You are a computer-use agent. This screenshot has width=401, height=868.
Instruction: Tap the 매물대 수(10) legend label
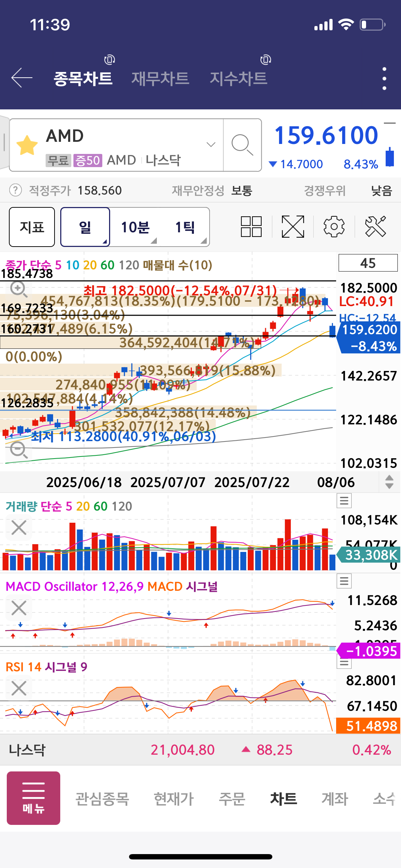pyautogui.click(x=178, y=265)
